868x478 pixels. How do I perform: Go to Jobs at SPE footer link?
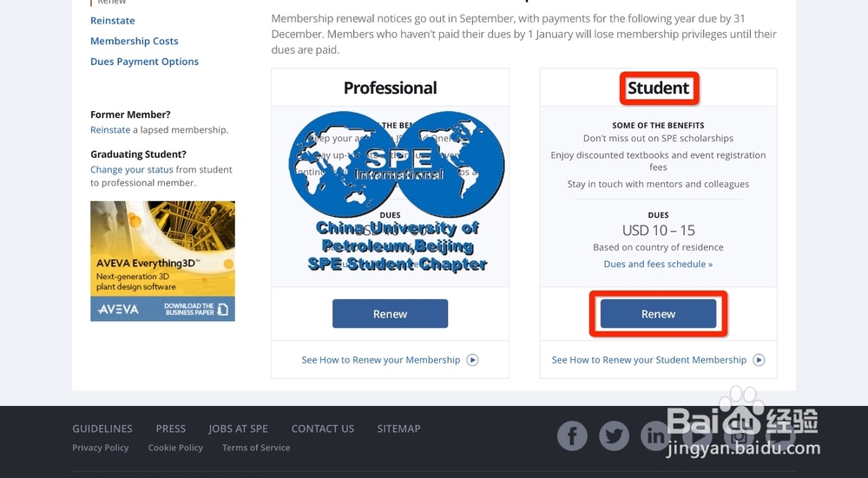coord(238,429)
